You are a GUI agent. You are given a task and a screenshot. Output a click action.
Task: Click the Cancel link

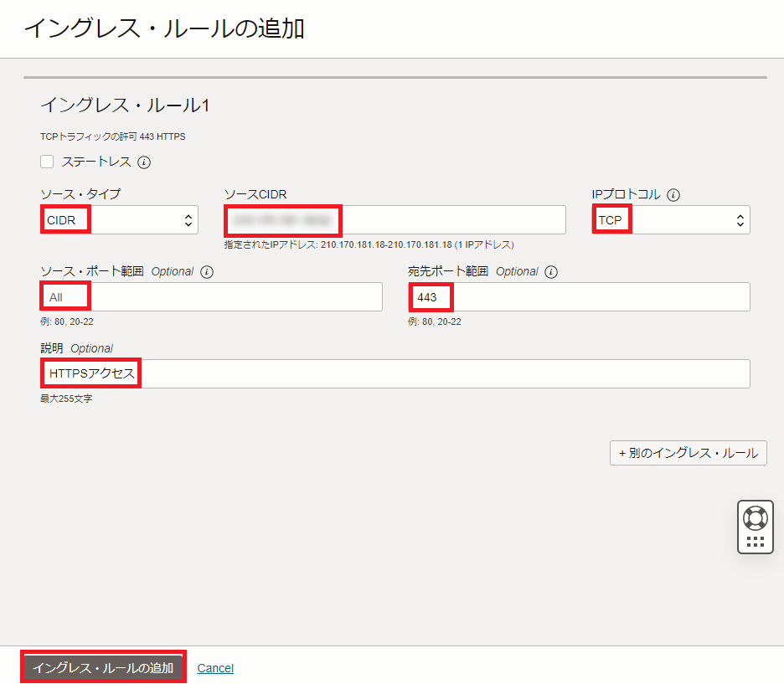click(x=215, y=668)
